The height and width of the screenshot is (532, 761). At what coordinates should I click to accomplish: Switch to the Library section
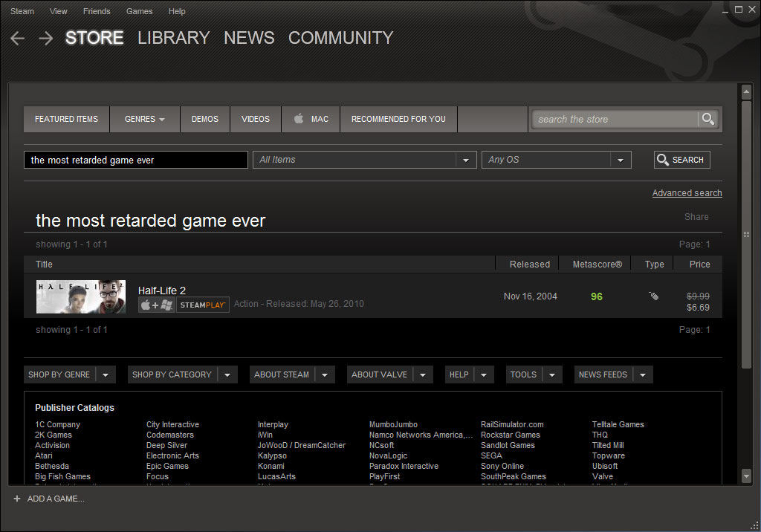[x=173, y=38]
